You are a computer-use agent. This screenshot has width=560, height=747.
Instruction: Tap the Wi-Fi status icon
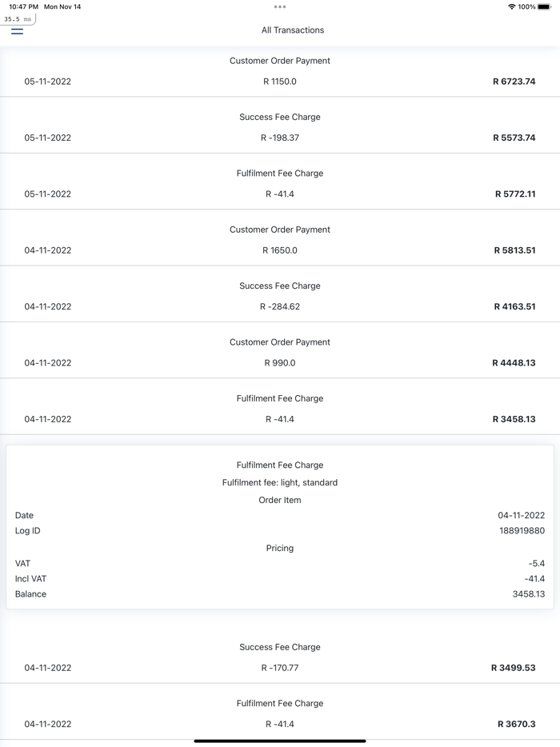pyautogui.click(x=512, y=6)
